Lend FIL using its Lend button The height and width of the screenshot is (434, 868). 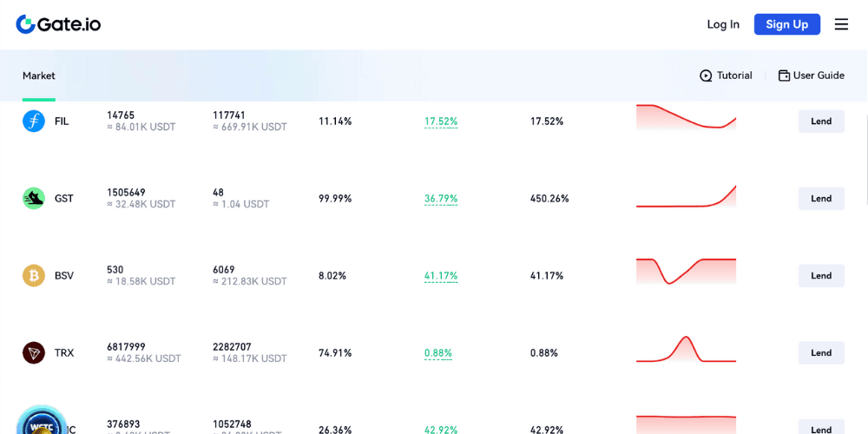(821, 122)
